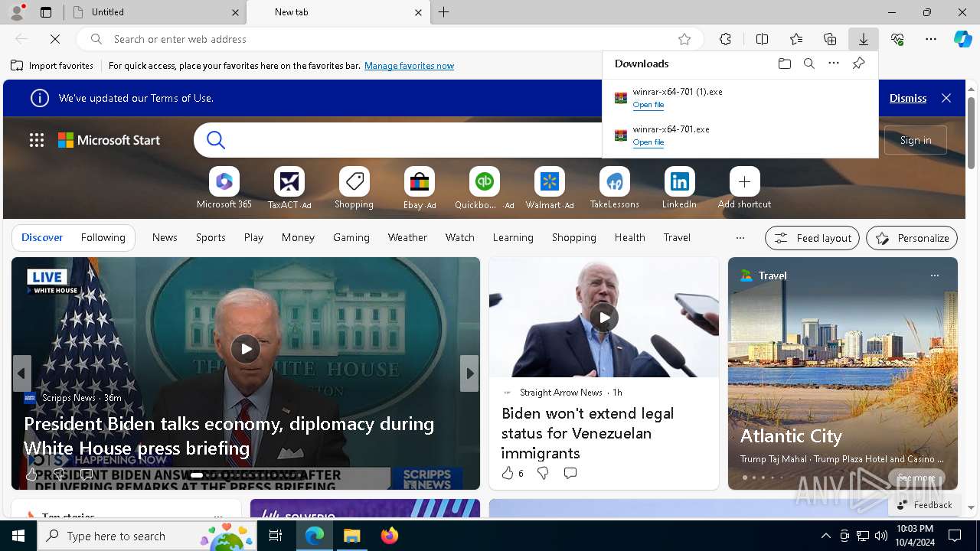
Task: Open Task View on taskbar
Action: [x=276, y=536]
